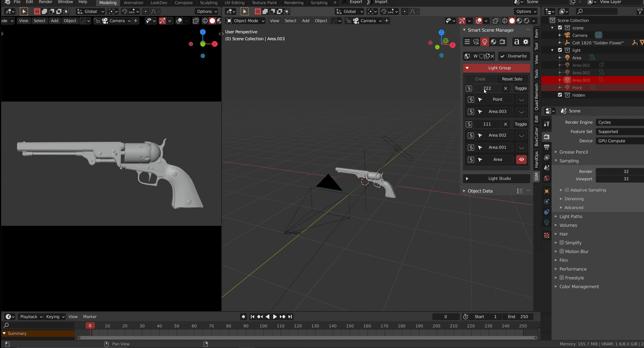Click the Reset Solo button
Image resolution: width=644 pixels, height=348 pixels.
tap(512, 79)
